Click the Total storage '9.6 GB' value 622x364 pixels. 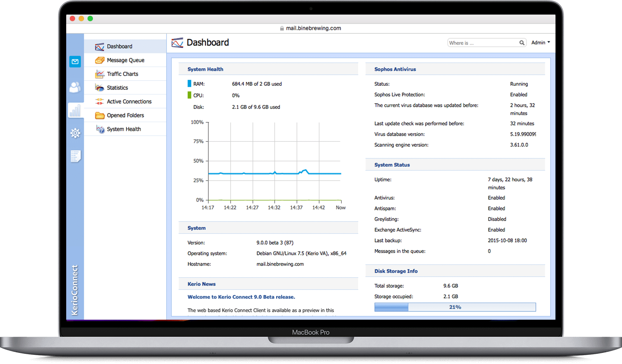pos(451,286)
